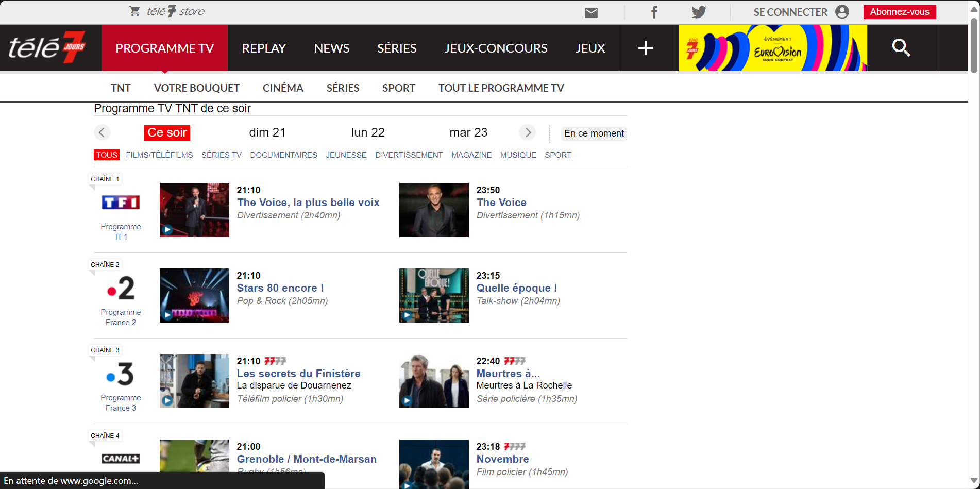Click the search magnifying glass icon
The height and width of the screenshot is (489, 980).
click(x=901, y=48)
